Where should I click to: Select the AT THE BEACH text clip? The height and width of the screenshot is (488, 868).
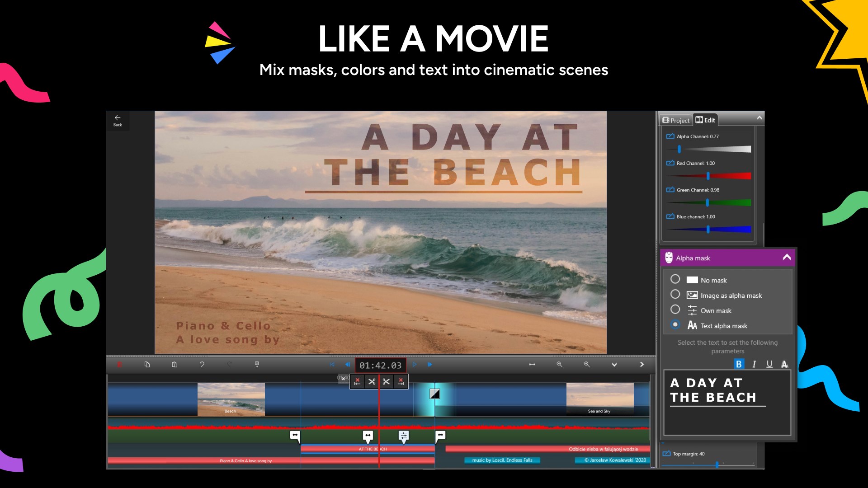click(x=368, y=449)
